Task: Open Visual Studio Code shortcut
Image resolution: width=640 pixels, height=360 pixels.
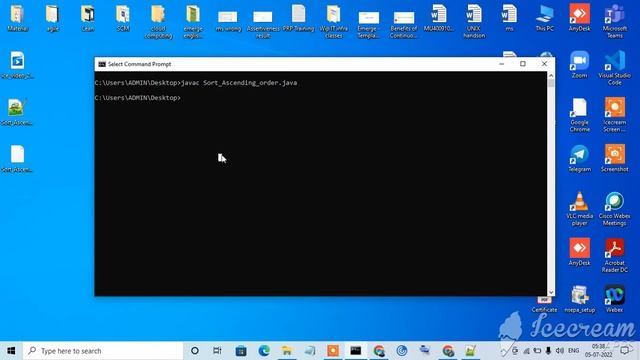Action: click(615, 68)
